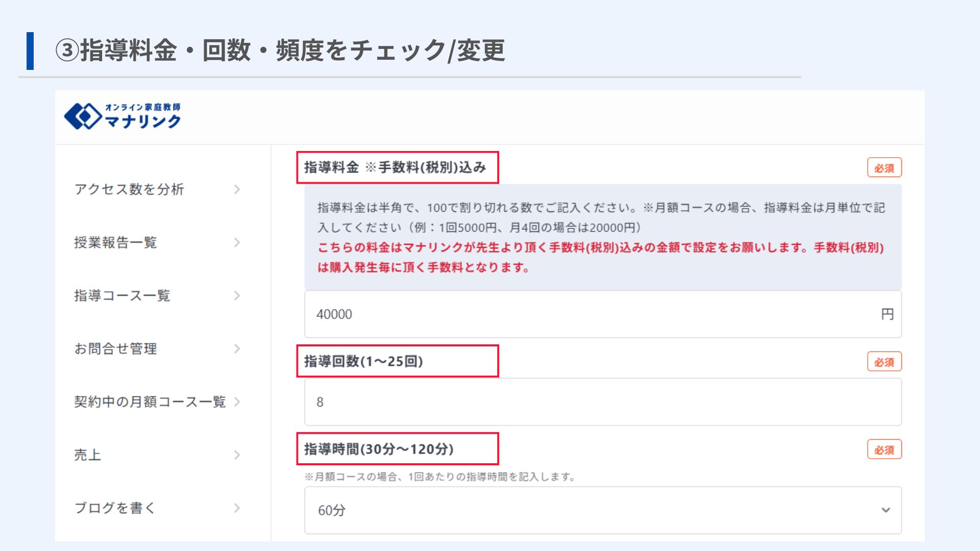980x551 pixels.
Task: Click 必須 badge beside 指導料金
Action: pyautogui.click(x=885, y=167)
